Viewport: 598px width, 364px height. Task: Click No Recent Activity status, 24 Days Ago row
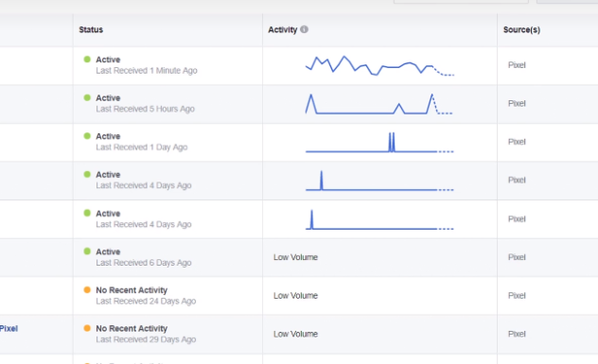(132, 290)
